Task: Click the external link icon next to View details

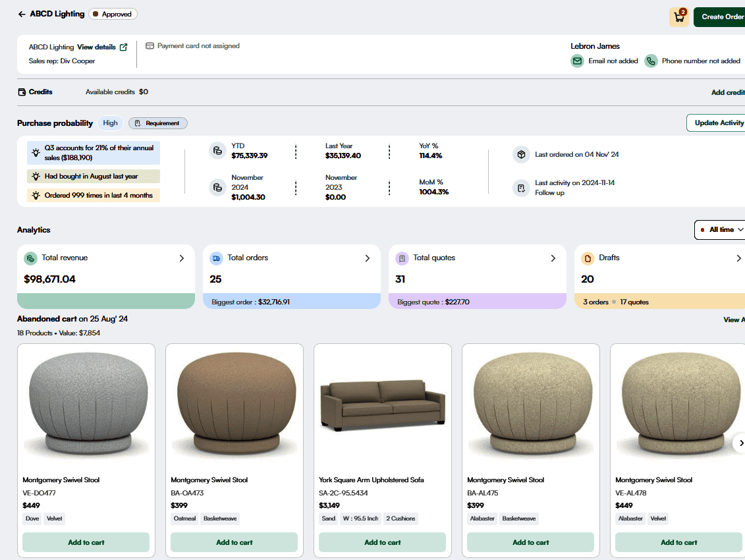Action: point(123,47)
